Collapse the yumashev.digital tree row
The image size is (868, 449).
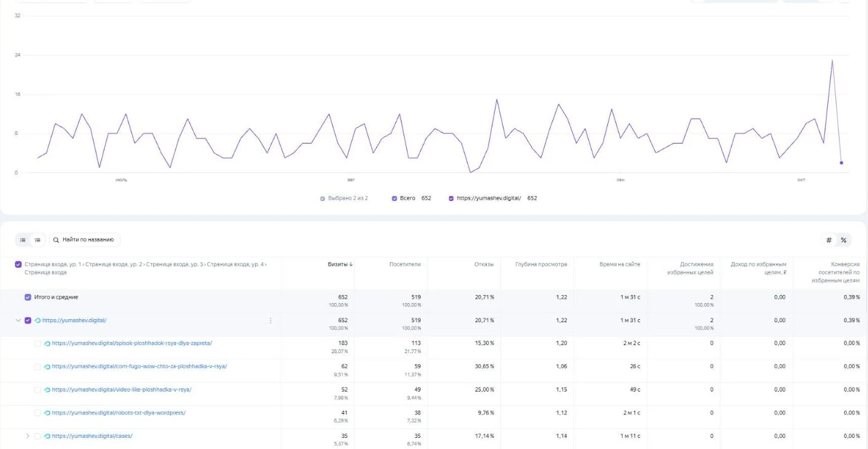[x=18, y=320]
